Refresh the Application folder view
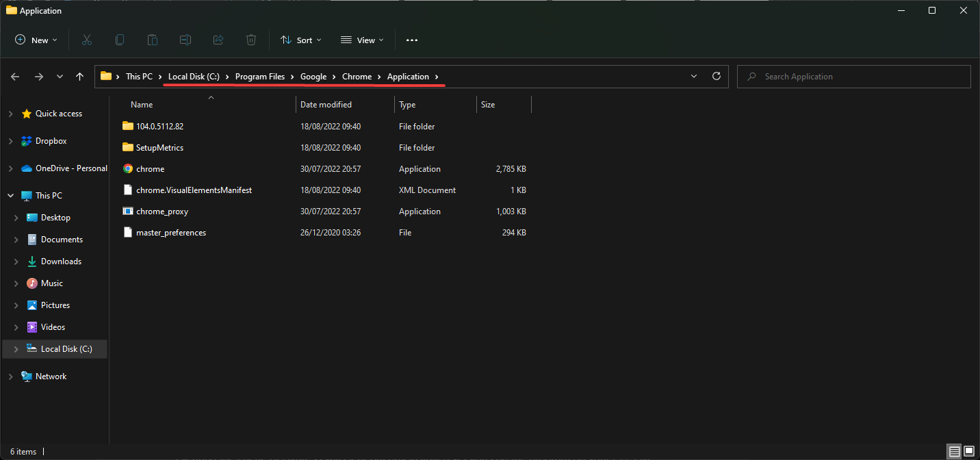 click(x=717, y=77)
